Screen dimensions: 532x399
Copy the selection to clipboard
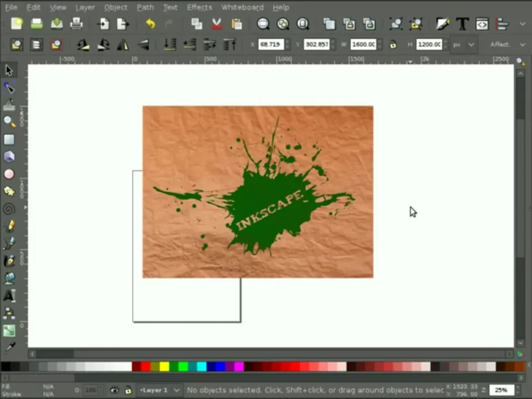[196, 24]
